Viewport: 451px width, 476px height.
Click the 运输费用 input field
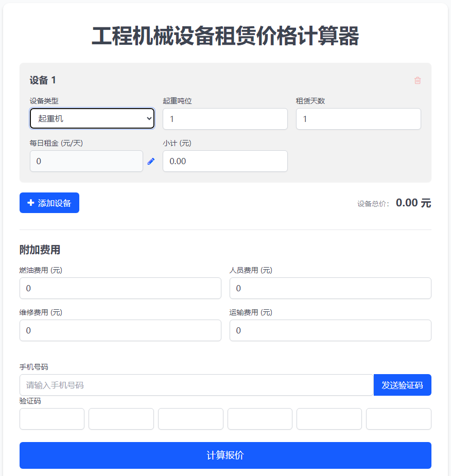pyautogui.click(x=331, y=330)
